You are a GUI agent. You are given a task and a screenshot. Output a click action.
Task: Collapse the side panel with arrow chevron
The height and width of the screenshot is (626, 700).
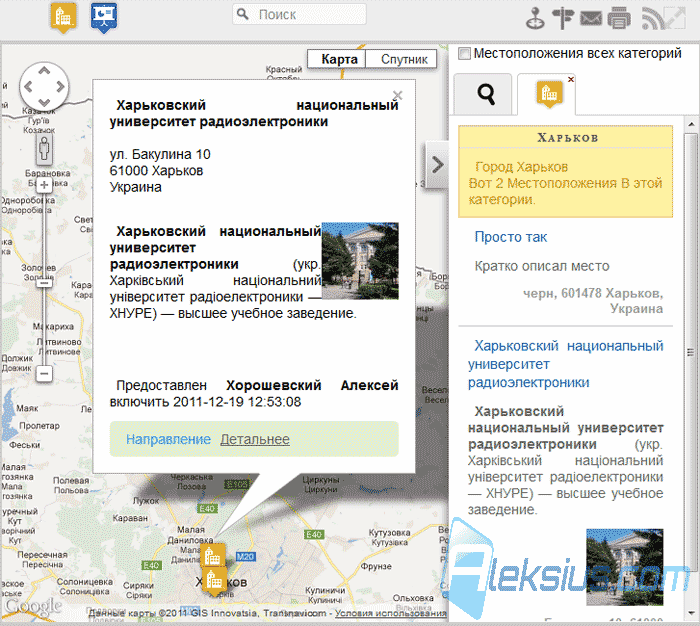pos(437,164)
